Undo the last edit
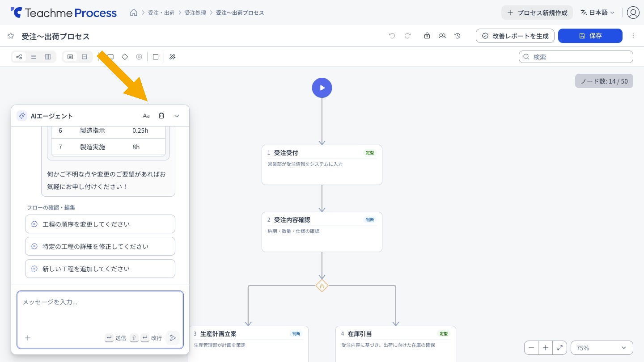 click(x=392, y=36)
